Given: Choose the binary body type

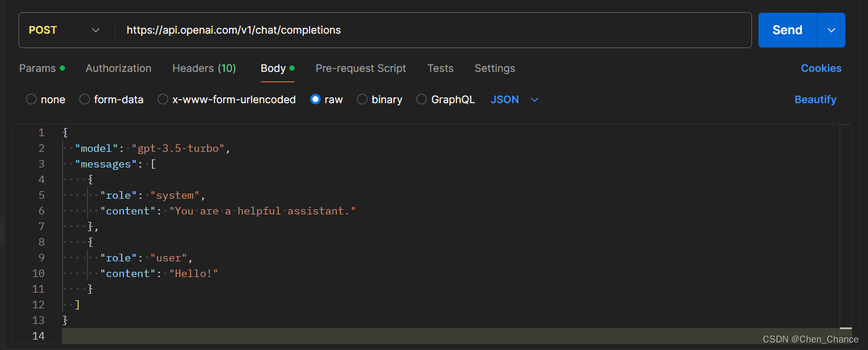Looking at the screenshot, I should pyautogui.click(x=362, y=99).
